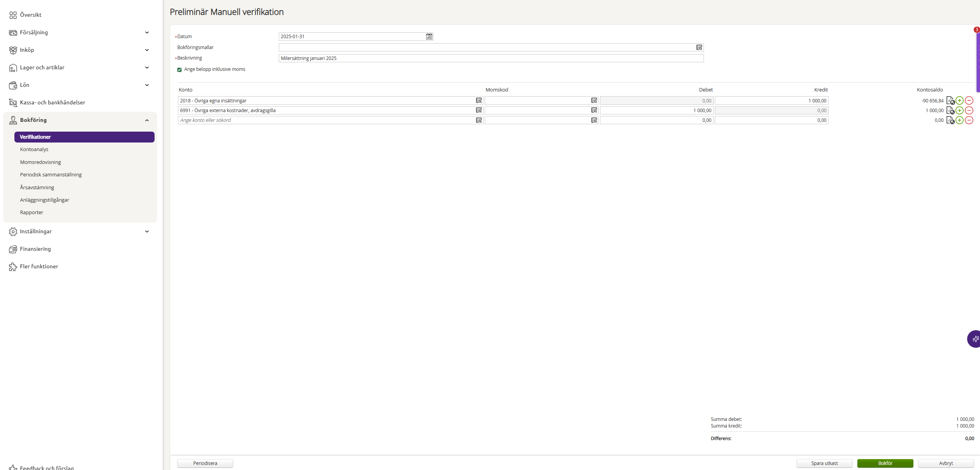Click the Beskrivning text field
This screenshot has height=470, width=980.
coord(491,58)
